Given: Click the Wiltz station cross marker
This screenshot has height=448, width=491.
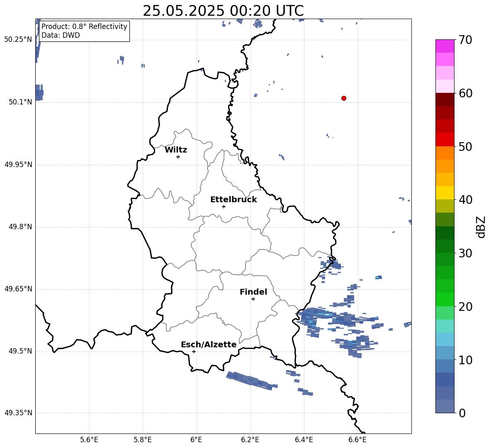Looking at the screenshot, I should click(x=178, y=157).
